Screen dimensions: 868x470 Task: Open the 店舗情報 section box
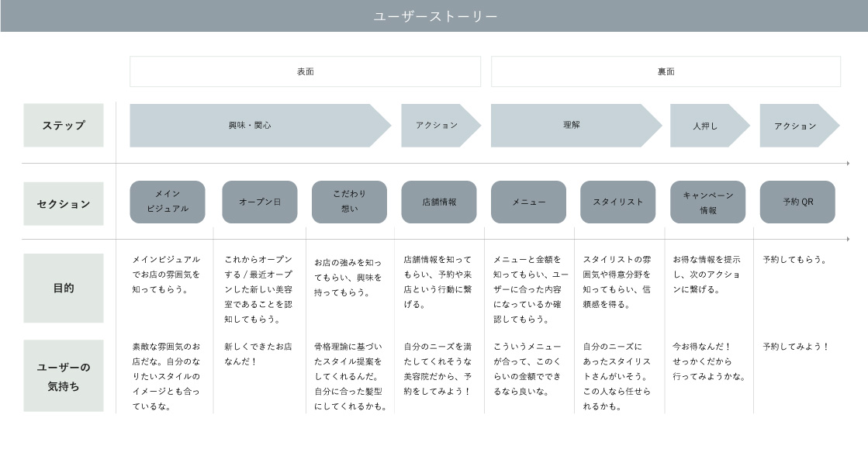(x=439, y=202)
